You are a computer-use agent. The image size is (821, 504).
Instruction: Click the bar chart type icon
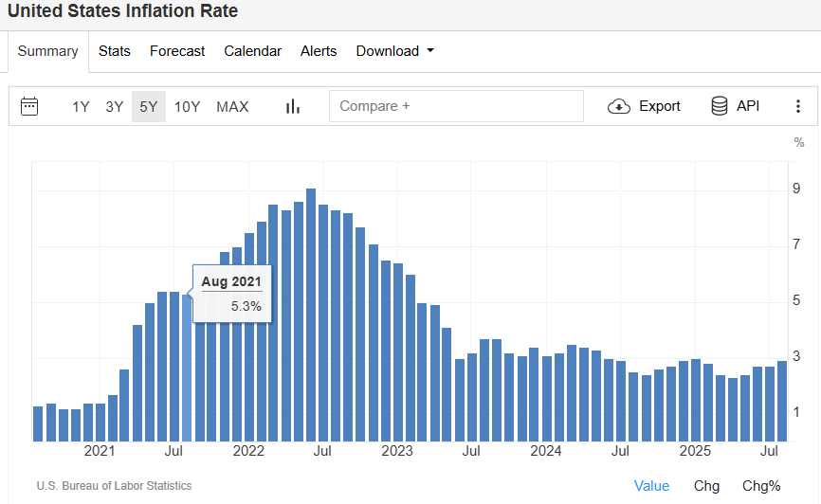point(293,106)
